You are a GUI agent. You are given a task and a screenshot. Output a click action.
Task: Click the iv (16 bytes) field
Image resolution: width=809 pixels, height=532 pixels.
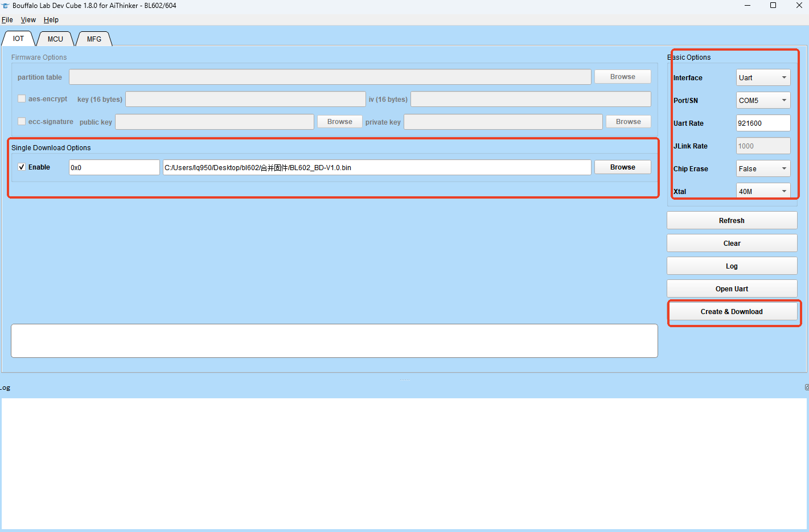531,99
